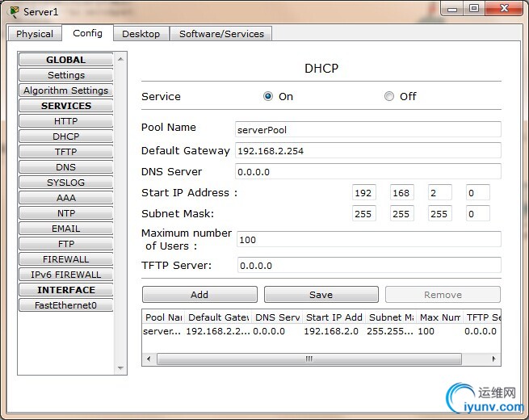The image size is (529, 420).
Task: Open the DHCP service config
Action: click(x=65, y=136)
